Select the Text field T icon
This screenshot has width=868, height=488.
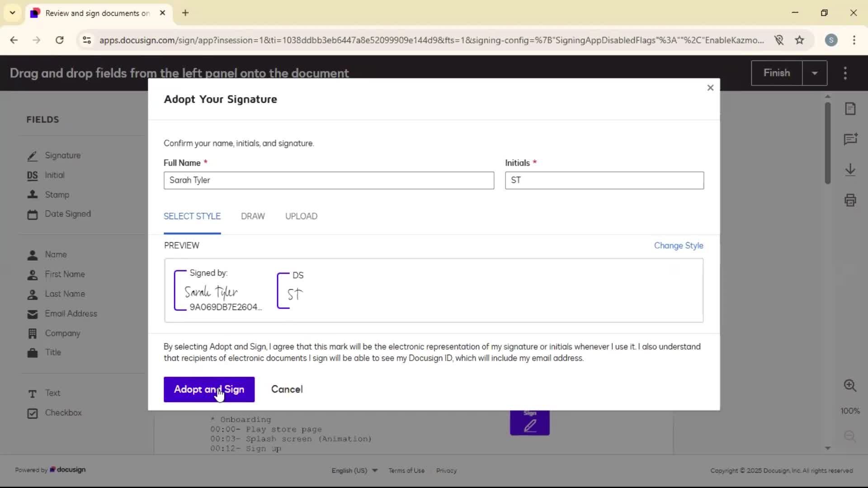pos(32,394)
